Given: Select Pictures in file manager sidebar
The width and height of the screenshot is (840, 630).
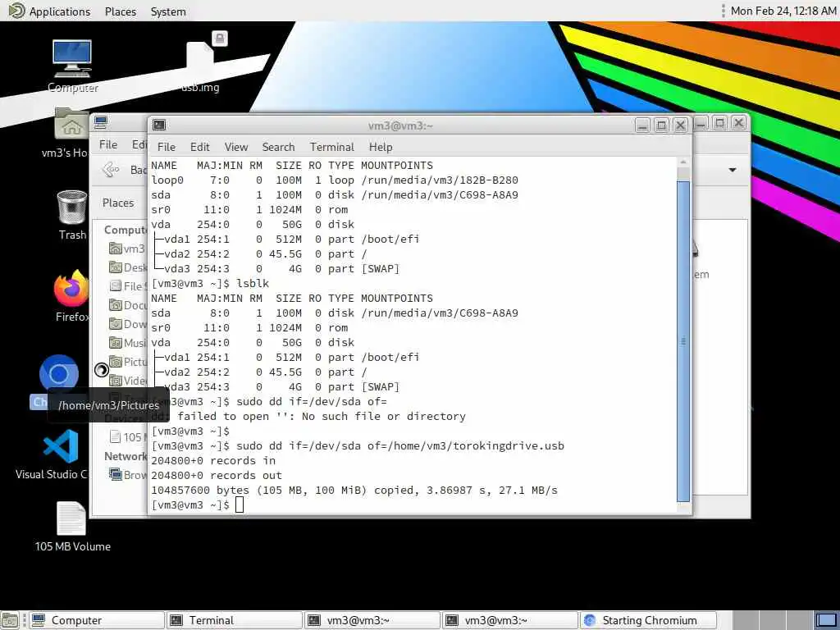Looking at the screenshot, I should pos(127,362).
